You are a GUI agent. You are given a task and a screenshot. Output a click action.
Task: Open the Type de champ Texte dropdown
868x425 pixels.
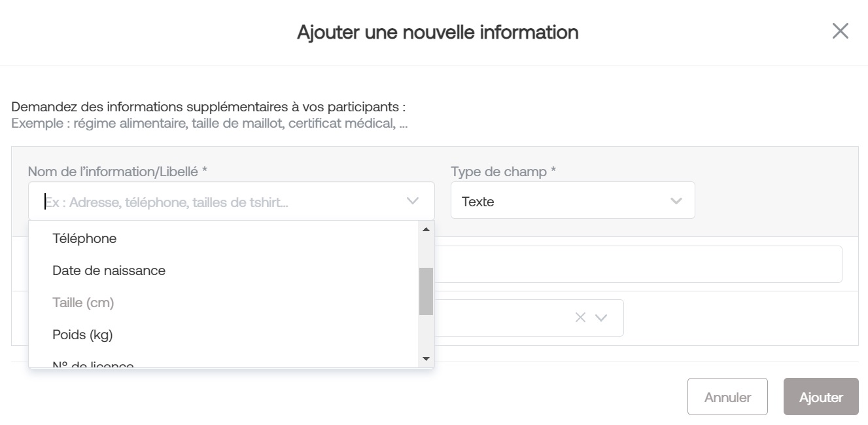pos(572,201)
